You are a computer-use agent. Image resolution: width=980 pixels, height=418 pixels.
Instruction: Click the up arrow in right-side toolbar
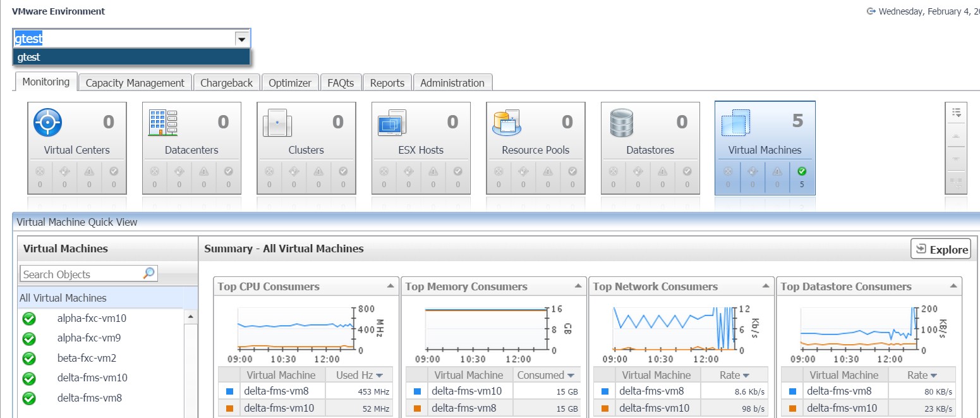click(x=956, y=136)
